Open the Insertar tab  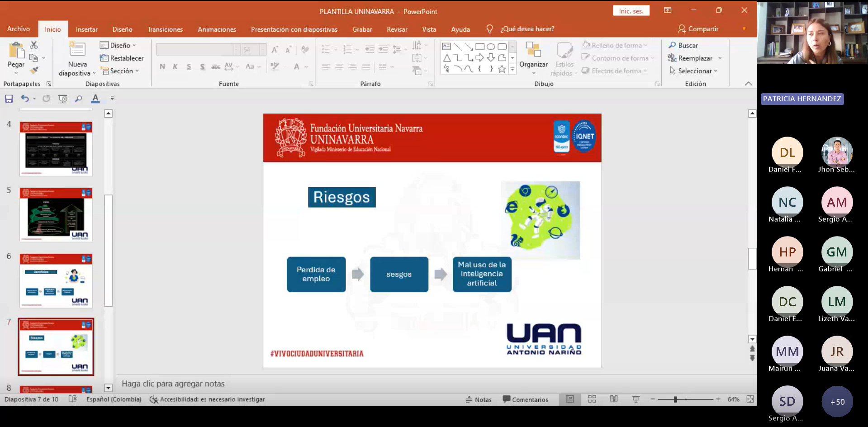coord(86,29)
